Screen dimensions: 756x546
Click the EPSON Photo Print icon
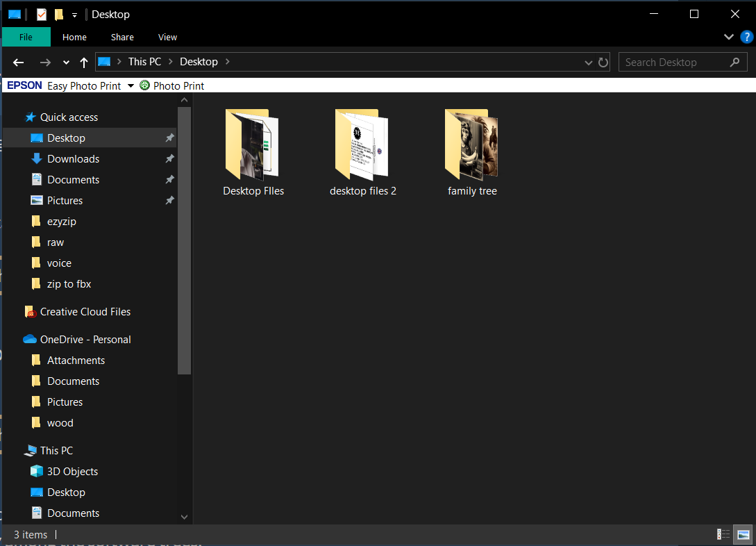pyautogui.click(x=144, y=85)
